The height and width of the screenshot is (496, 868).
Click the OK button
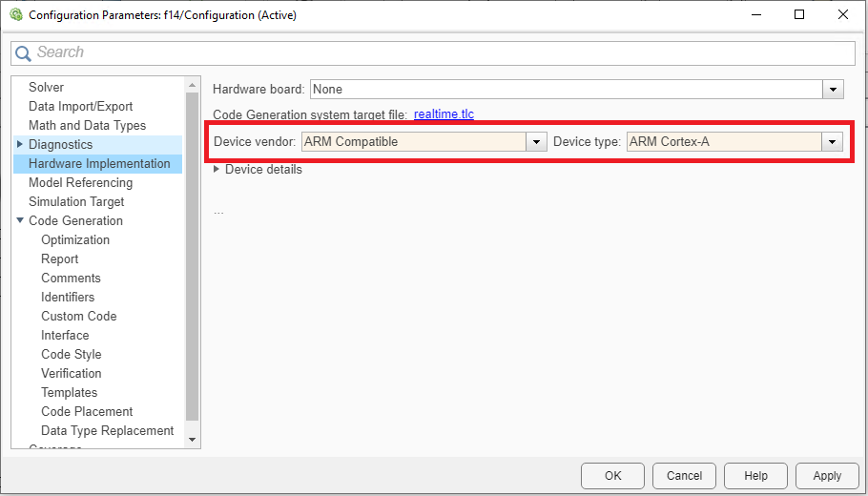point(612,475)
